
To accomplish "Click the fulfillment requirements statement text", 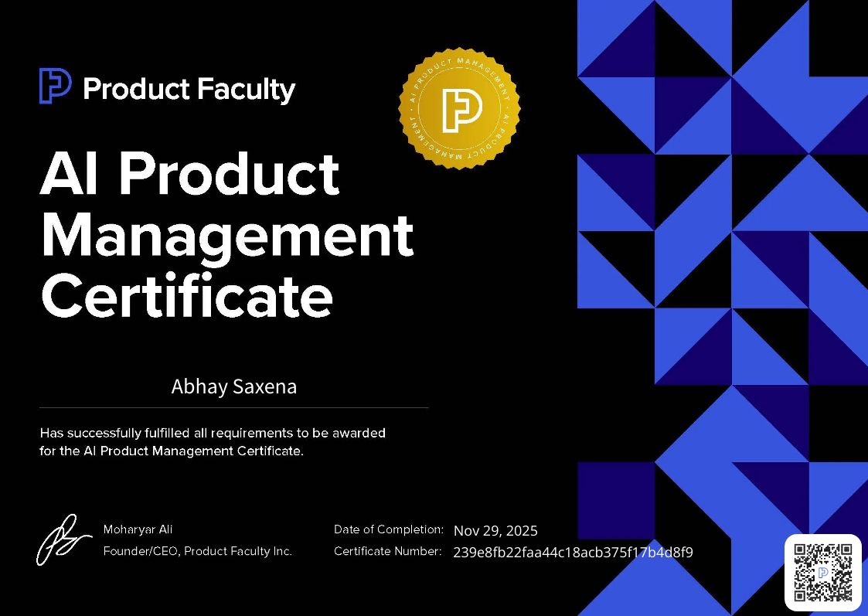I will click(x=211, y=441).
